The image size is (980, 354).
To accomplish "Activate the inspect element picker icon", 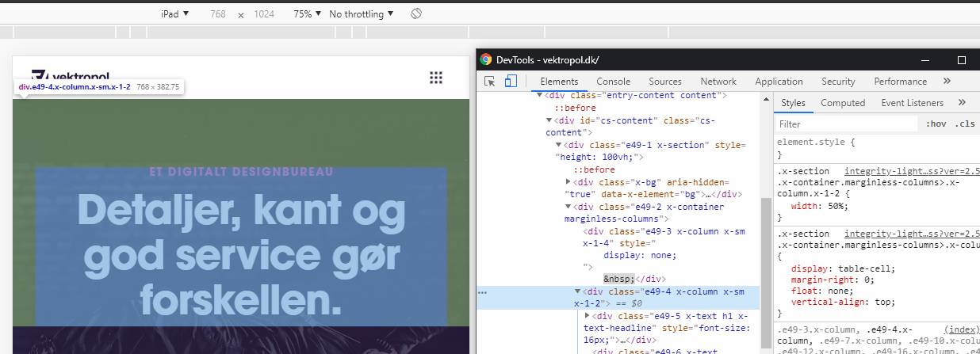I will [490, 82].
